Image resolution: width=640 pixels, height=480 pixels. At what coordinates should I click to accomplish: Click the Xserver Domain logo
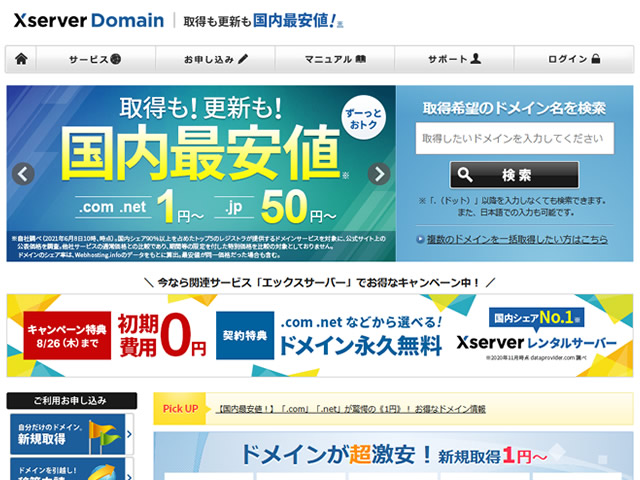click(x=89, y=20)
